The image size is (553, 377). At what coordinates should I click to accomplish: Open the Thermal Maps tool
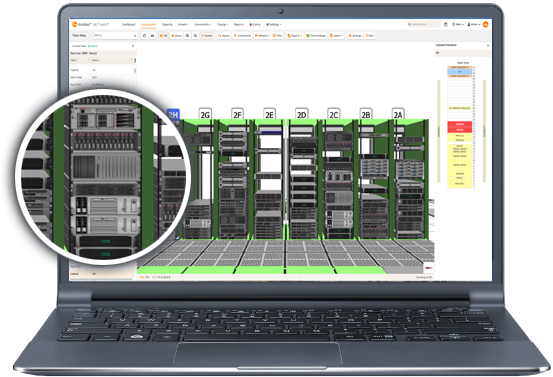[x=316, y=36]
